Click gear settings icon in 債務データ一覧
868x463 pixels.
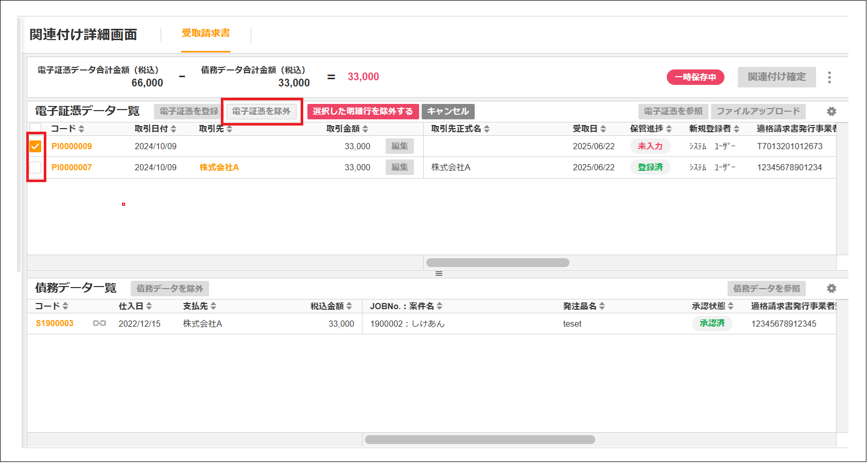831,289
